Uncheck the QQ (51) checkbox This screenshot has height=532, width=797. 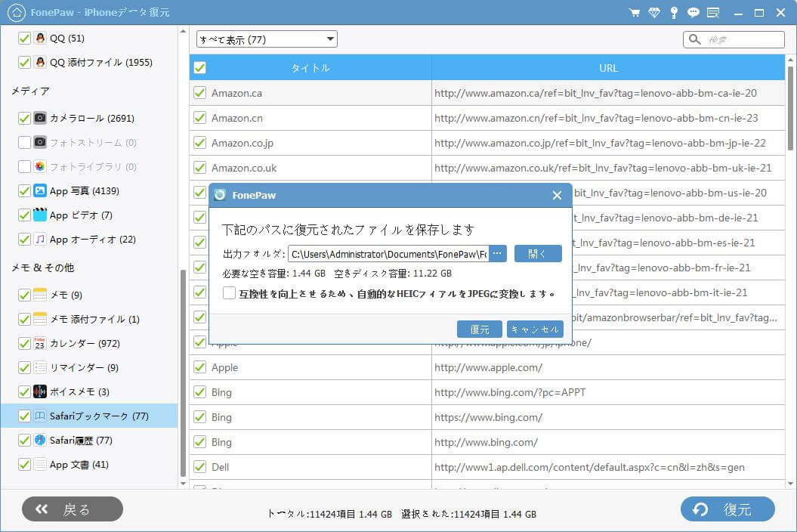coord(24,38)
